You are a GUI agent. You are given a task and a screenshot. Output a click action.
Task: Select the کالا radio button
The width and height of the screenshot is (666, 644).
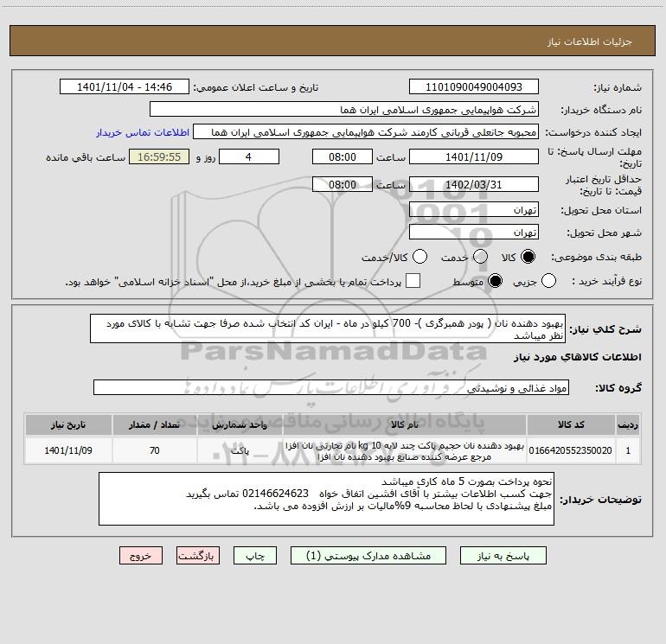tap(528, 257)
